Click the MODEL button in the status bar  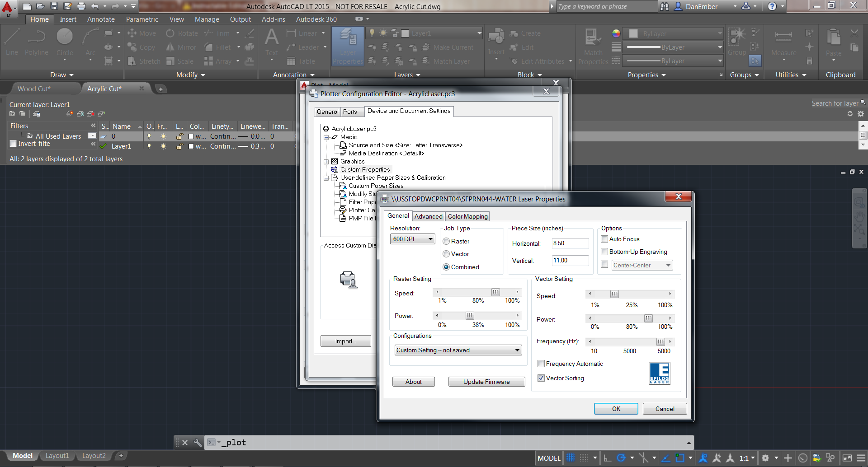tap(549, 458)
